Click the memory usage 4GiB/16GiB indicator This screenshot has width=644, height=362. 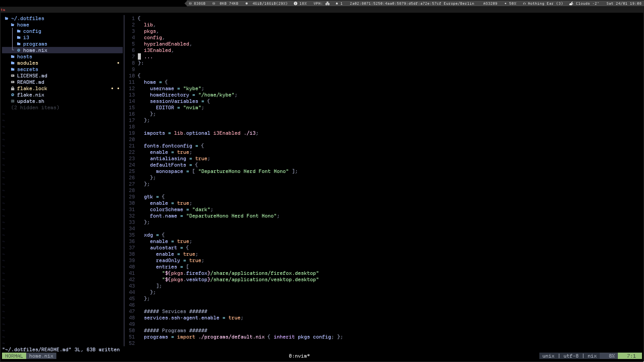270,3
